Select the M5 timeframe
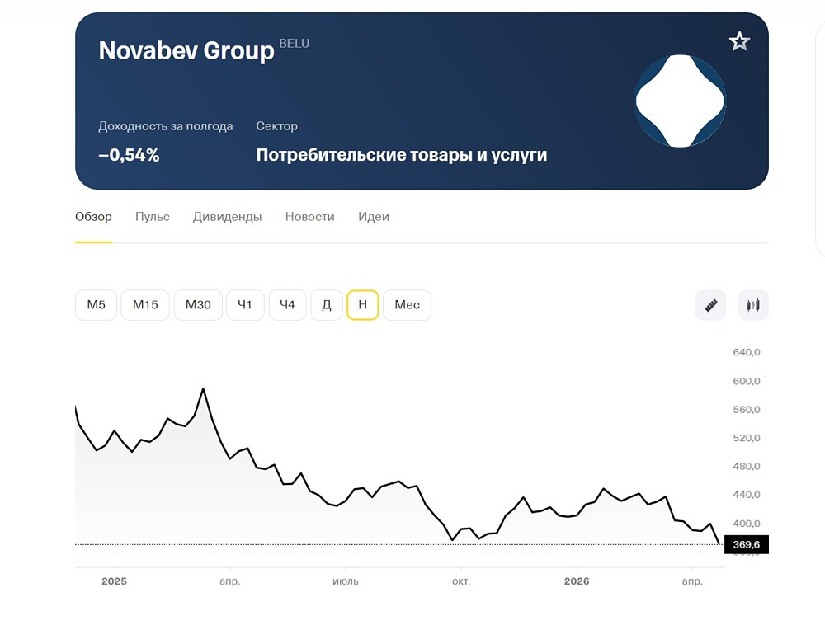The height and width of the screenshot is (644, 825). coord(96,305)
